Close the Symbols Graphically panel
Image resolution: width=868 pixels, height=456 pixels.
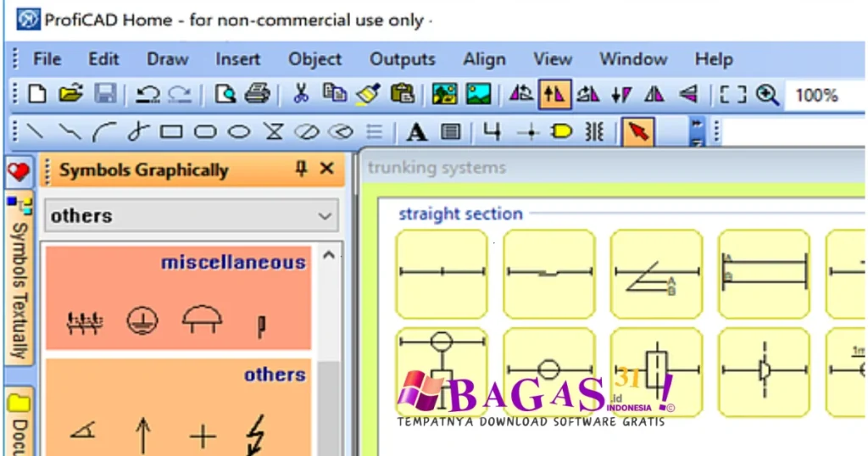[327, 168]
